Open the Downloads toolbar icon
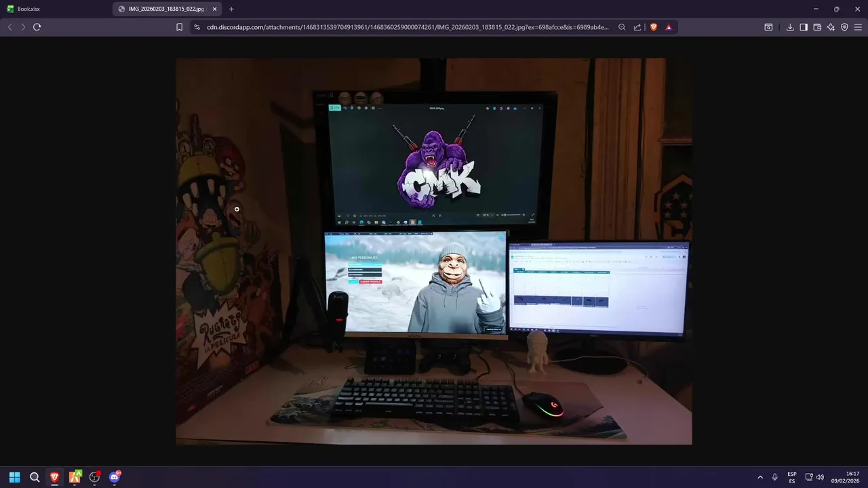868x488 pixels. (x=790, y=27)
